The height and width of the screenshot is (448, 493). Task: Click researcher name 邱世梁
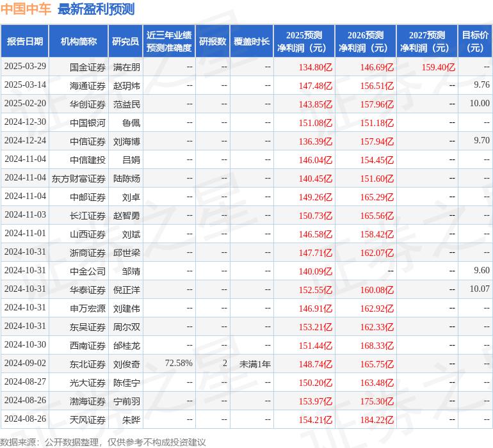[x=127, y=253]
